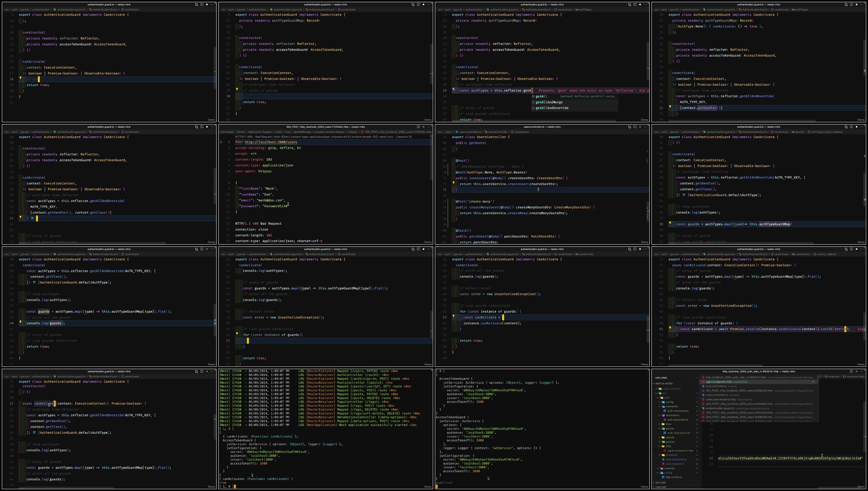This screenshot has height=491, width=868.
Task: Click lightbulb beside 'const canActivate =' on line 53
Action: (454, 316)
